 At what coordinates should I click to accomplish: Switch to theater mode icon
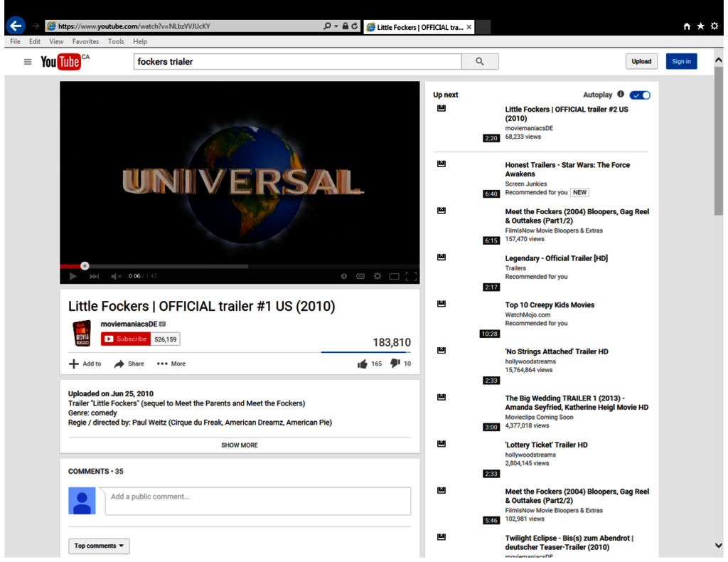pyautogui.click(x=394, y=276)
